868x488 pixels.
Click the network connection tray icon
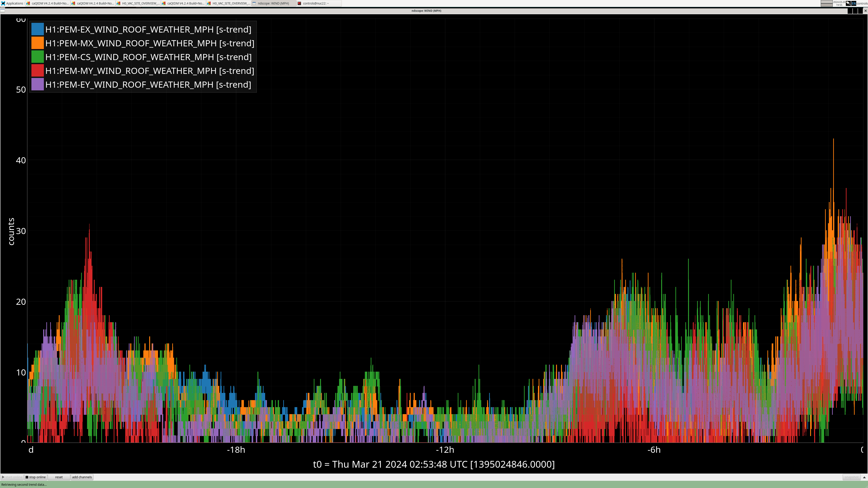(848, 3)
